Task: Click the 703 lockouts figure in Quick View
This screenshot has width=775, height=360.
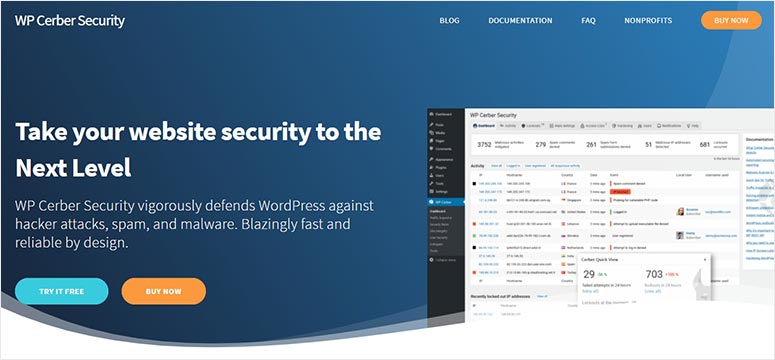Action: (654, 274)
